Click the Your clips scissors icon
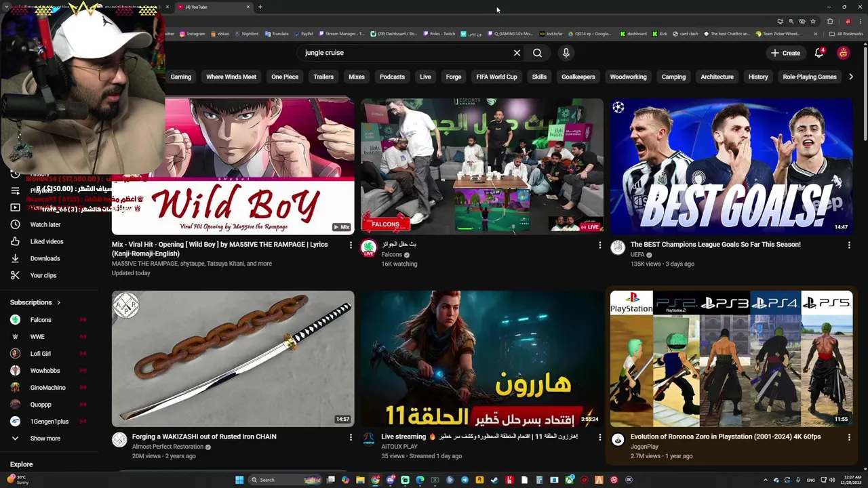Screen dimensions: 868x488 (15, 275)
